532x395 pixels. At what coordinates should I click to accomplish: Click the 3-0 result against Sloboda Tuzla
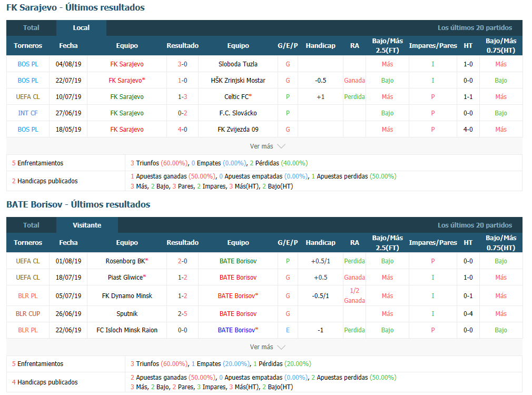coord(183,64)
